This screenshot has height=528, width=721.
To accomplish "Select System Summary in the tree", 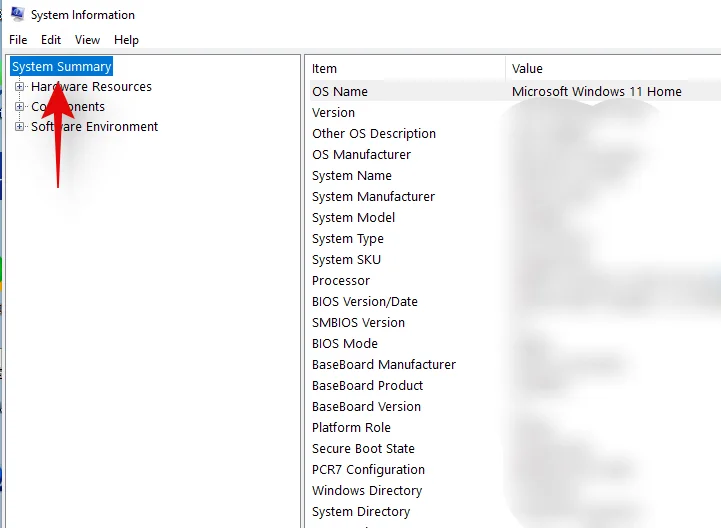I will [62, 67].
